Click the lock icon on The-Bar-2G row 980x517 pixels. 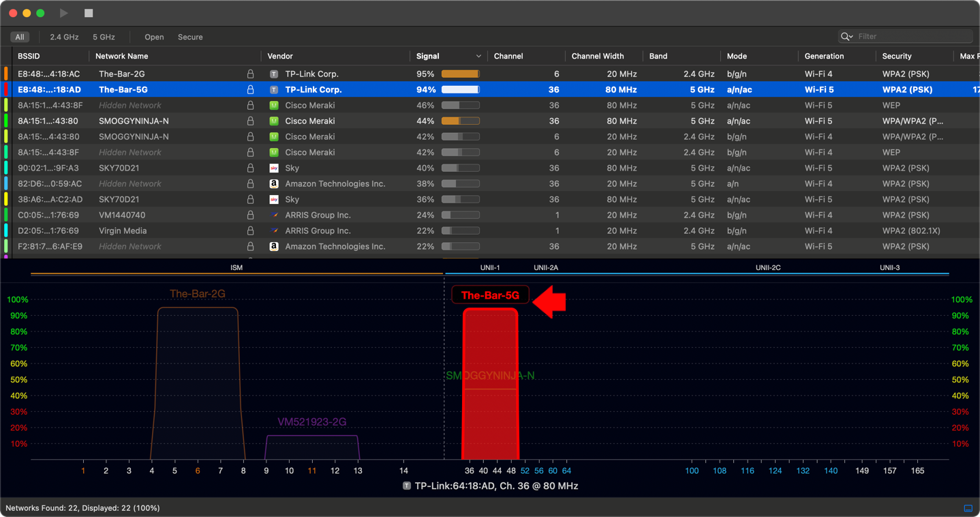pos(250,74)
